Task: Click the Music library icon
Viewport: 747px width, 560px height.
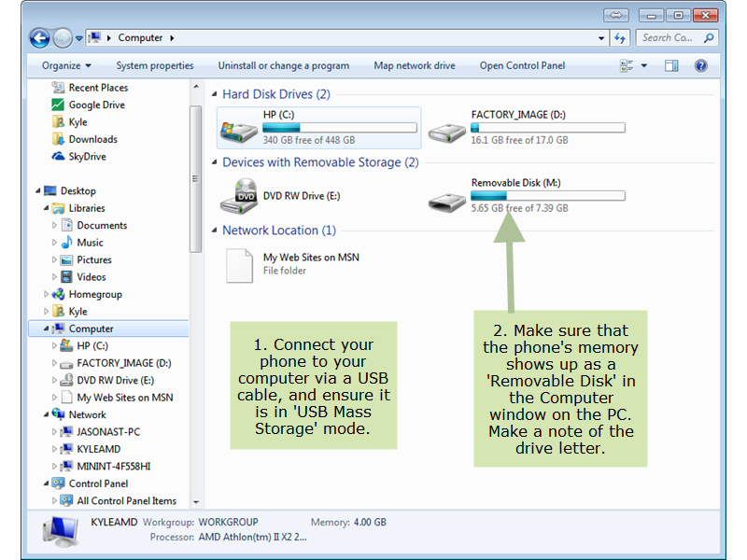Action: click(66, 243)
